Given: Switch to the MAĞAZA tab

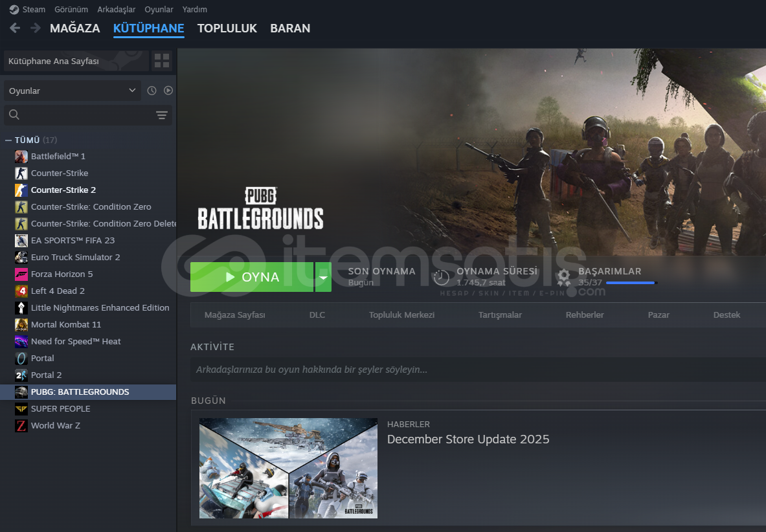Looking at the screenshot, I should (x=74, y=28).
